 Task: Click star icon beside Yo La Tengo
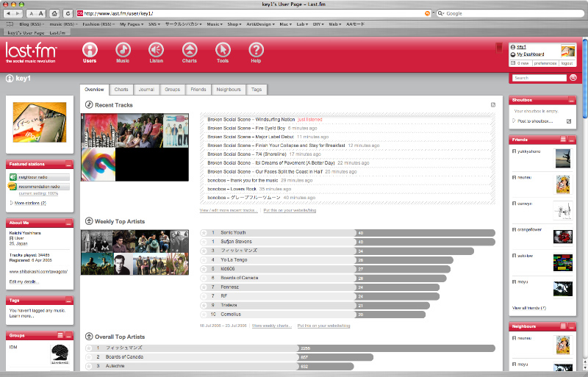pos(204,259)
